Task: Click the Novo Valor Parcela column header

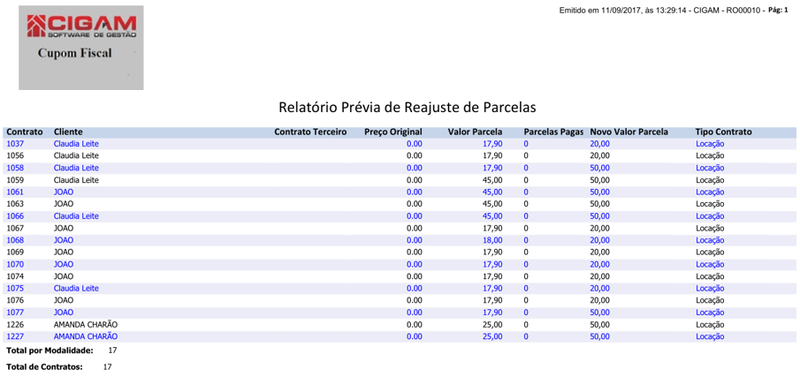Action: [629, 132]
